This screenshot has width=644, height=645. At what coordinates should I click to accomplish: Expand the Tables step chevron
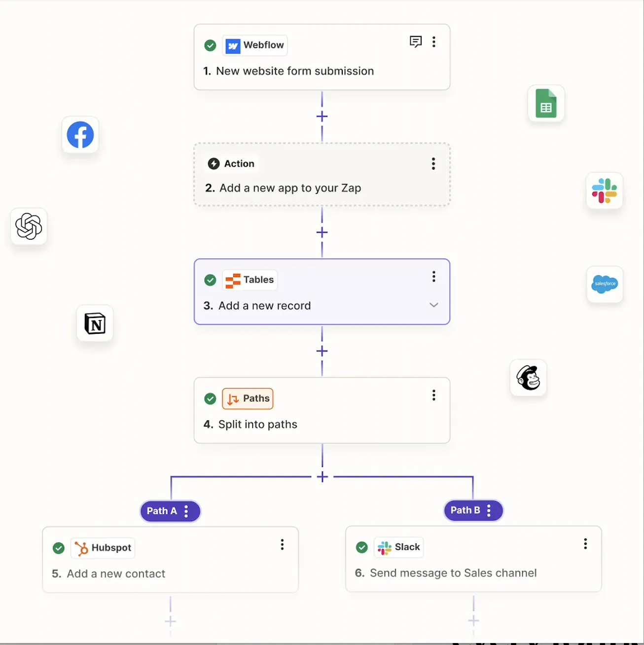434,305
